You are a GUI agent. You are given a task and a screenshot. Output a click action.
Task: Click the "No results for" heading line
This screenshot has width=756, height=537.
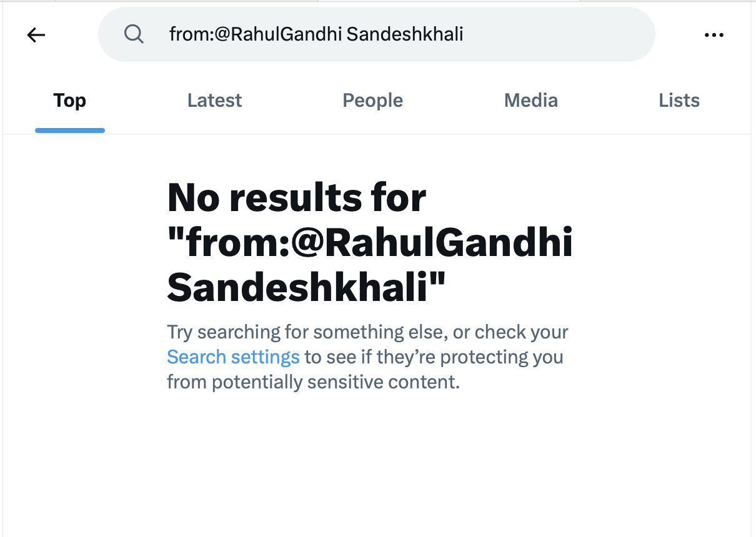297,198
